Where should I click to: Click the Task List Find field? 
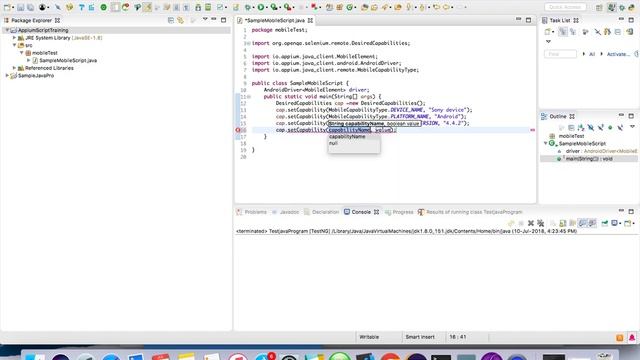[560, 54]
